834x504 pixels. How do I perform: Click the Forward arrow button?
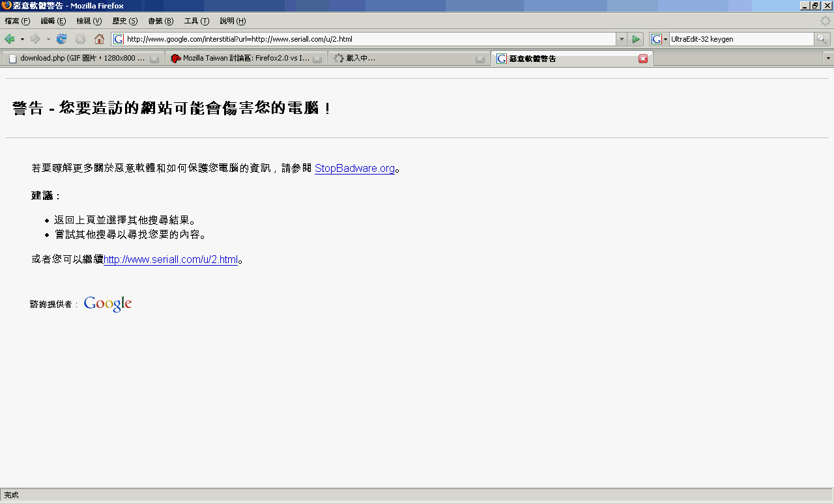pyautogui.click(x=36, y=39)
